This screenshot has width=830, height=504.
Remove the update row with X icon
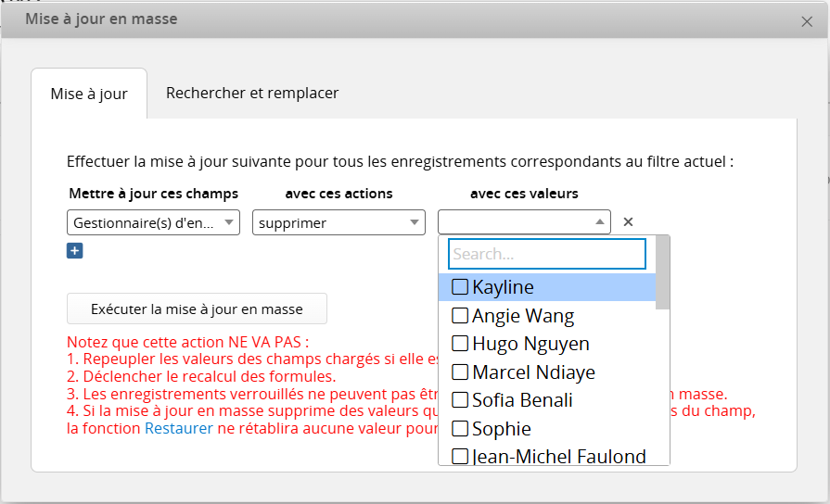point(628,222)
